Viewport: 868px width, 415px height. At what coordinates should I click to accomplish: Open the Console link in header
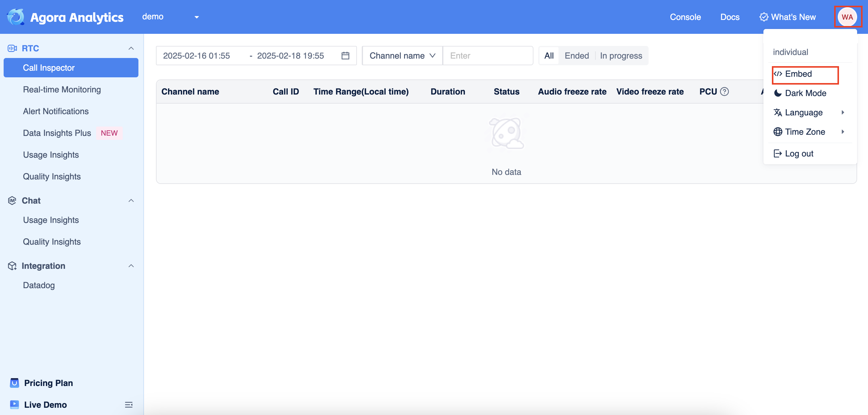(x=685, y=17)
